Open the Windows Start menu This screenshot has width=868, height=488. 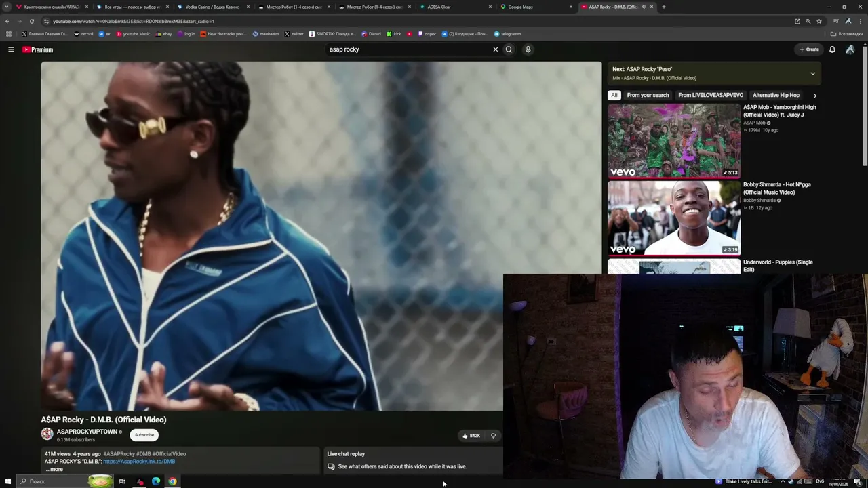[8, 481]
